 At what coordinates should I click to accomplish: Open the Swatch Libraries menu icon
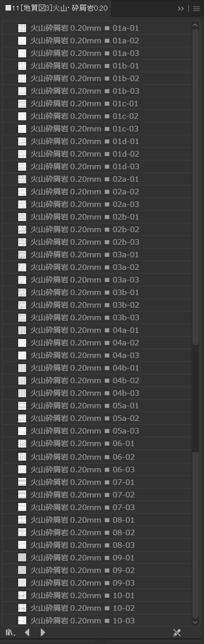10,632
